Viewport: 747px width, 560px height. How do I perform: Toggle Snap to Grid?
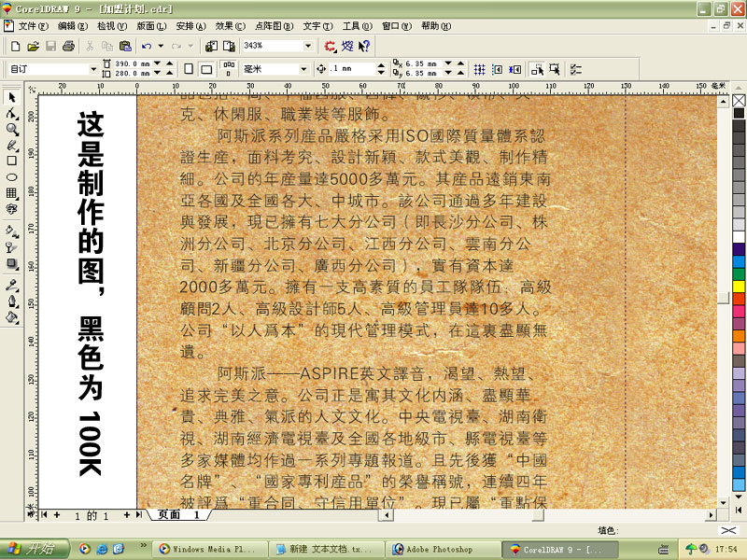479,69
